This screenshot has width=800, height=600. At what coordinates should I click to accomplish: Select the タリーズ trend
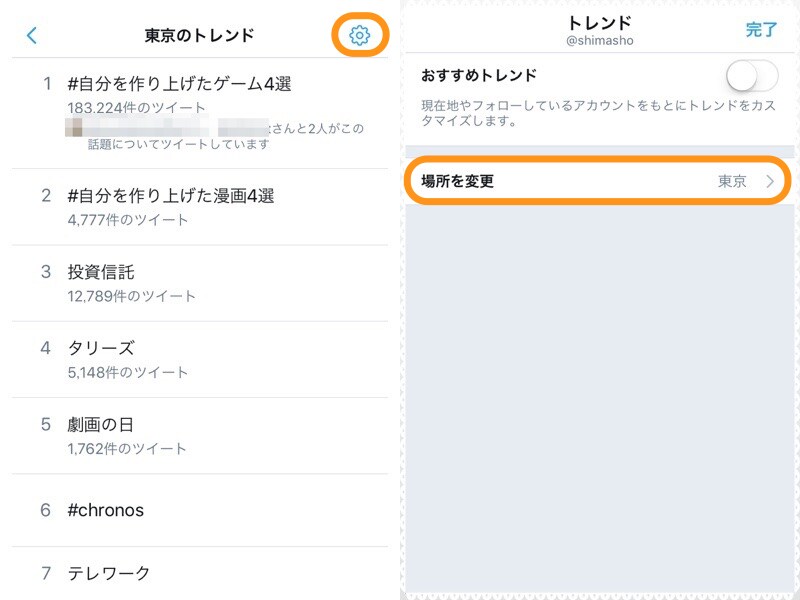(x=101, y=348)
